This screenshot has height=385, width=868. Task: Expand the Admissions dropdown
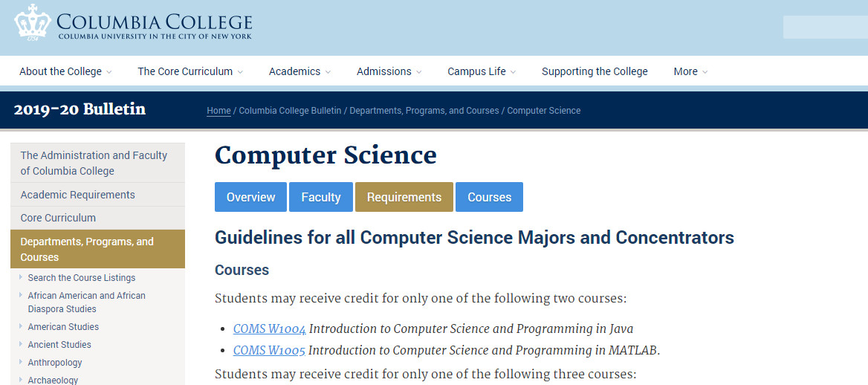point(389,71)
